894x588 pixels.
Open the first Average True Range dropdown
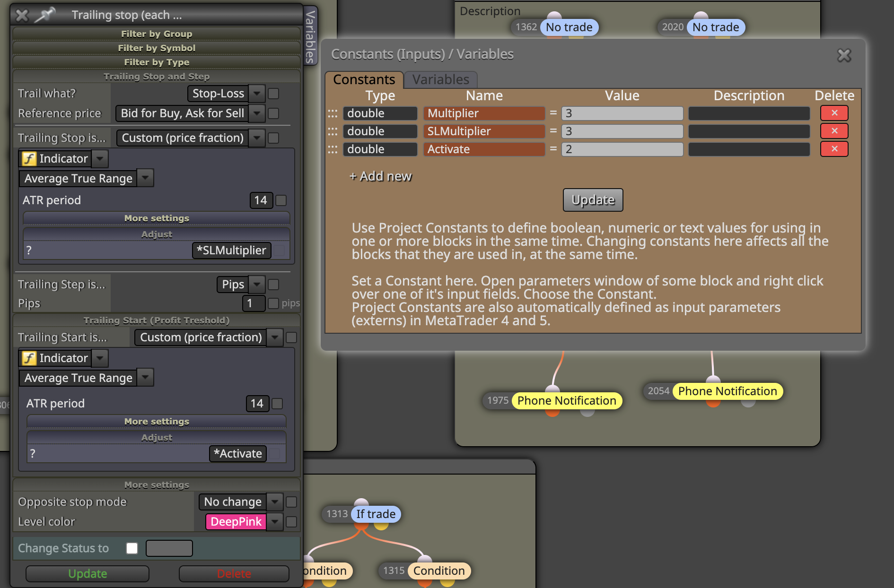[145, 178]
